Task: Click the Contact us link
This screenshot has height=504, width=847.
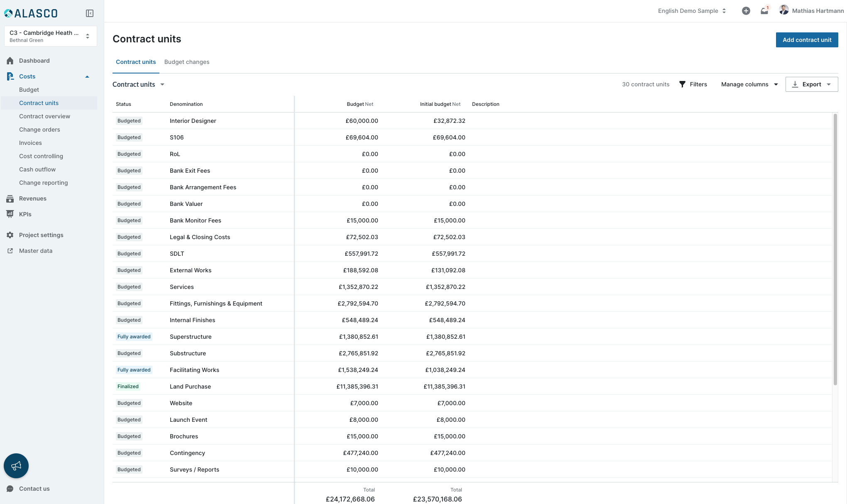Action: click(34, 489)
